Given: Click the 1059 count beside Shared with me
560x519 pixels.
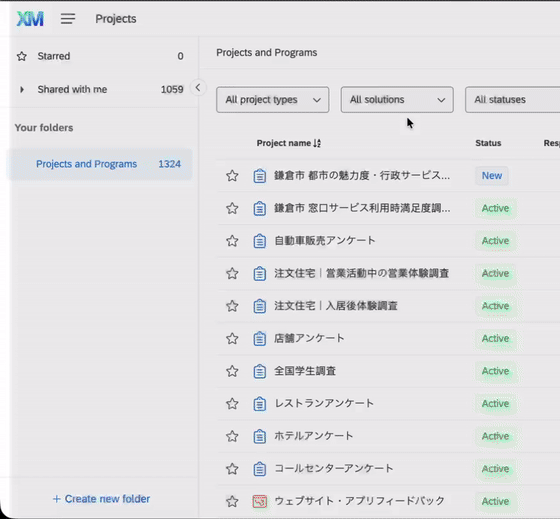Looking at the screenshot, I should (x=172, y=89).
